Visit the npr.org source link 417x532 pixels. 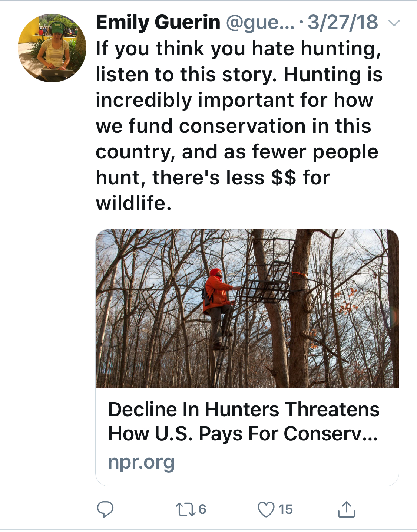141,462
